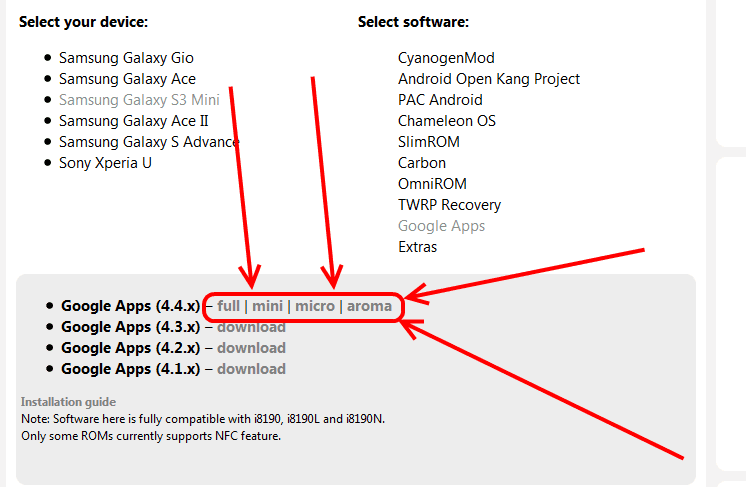Download aroma Google Apps 4.4.x package

369,306
